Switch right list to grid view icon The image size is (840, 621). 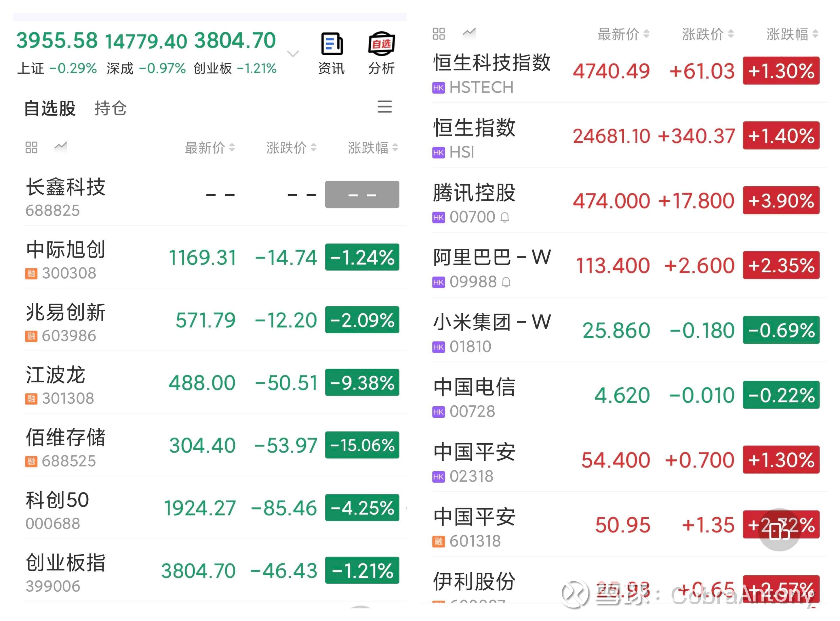(x=439, y=34)
